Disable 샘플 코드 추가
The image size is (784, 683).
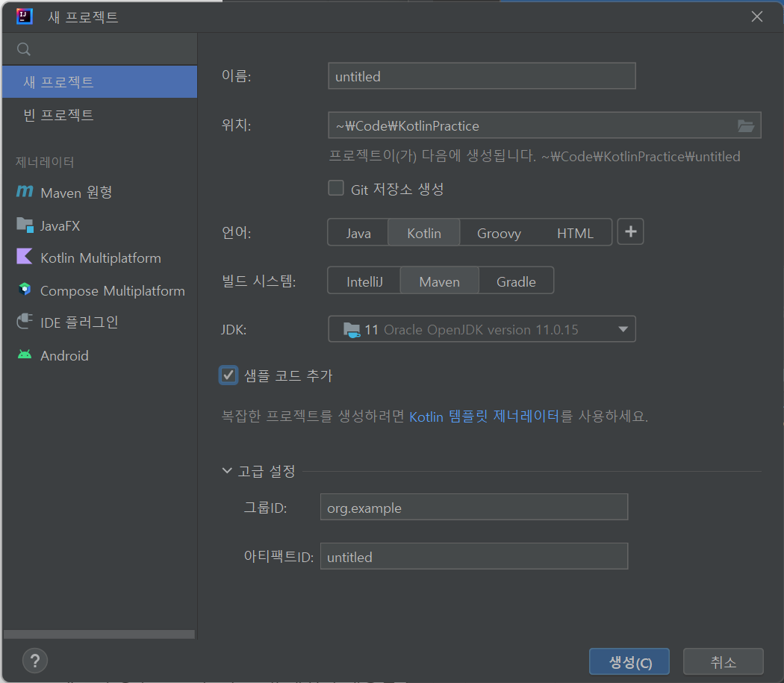pyautogui.click(x=228, y=375)
